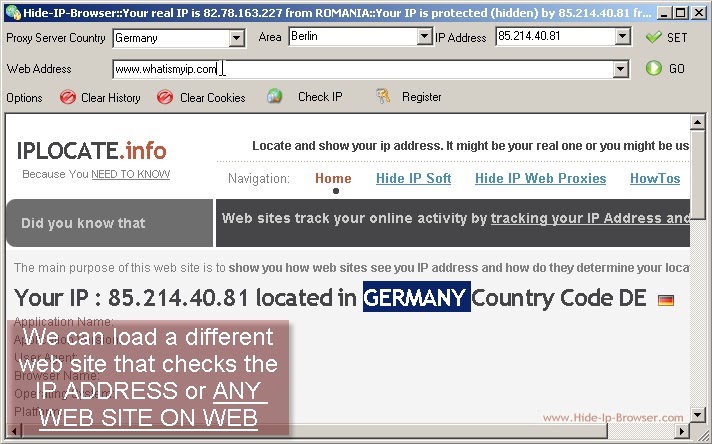Click the German flag icon
The image size is (712, 444).
coord(666,300)
